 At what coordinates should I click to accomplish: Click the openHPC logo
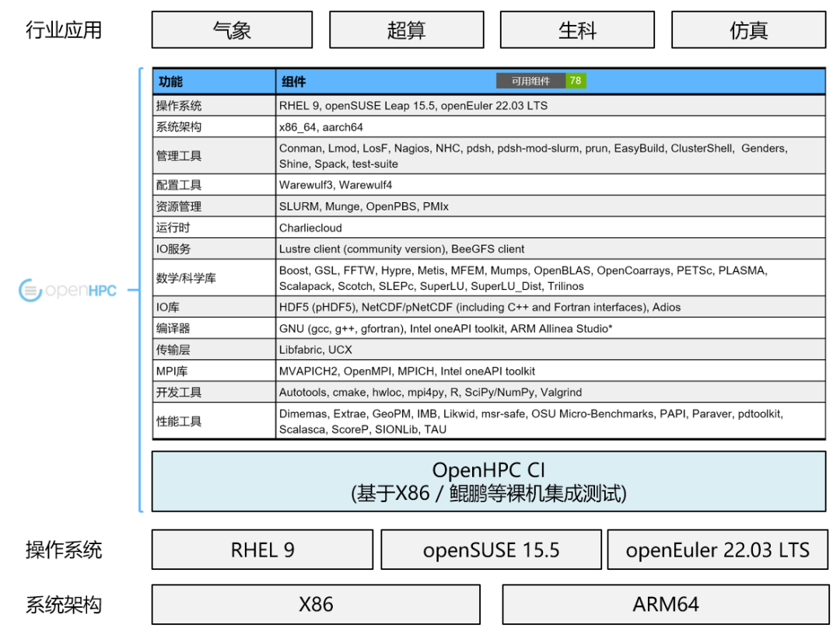pyautogui.click(x=68, y=290)
